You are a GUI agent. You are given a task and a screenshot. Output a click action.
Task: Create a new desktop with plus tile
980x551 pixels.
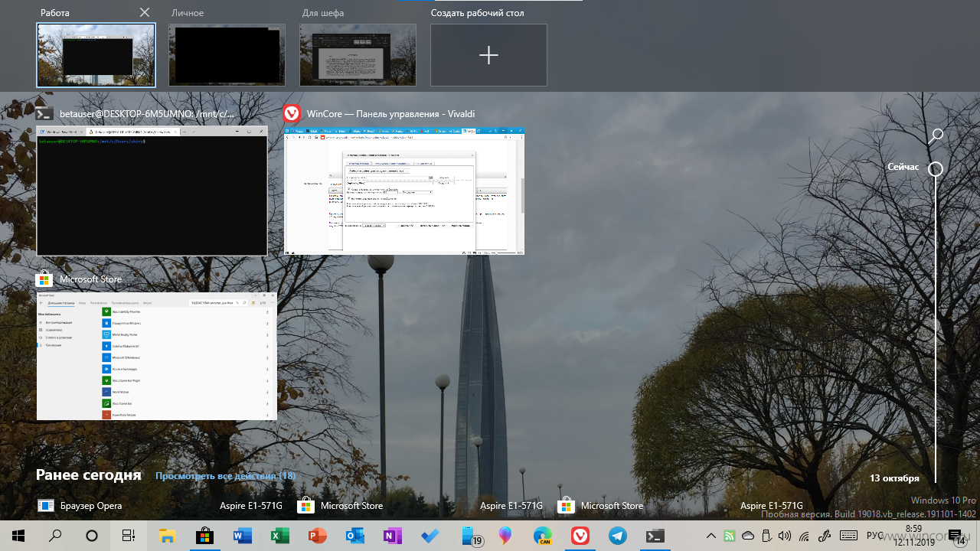pyautogui.click(x=488, y=55)
